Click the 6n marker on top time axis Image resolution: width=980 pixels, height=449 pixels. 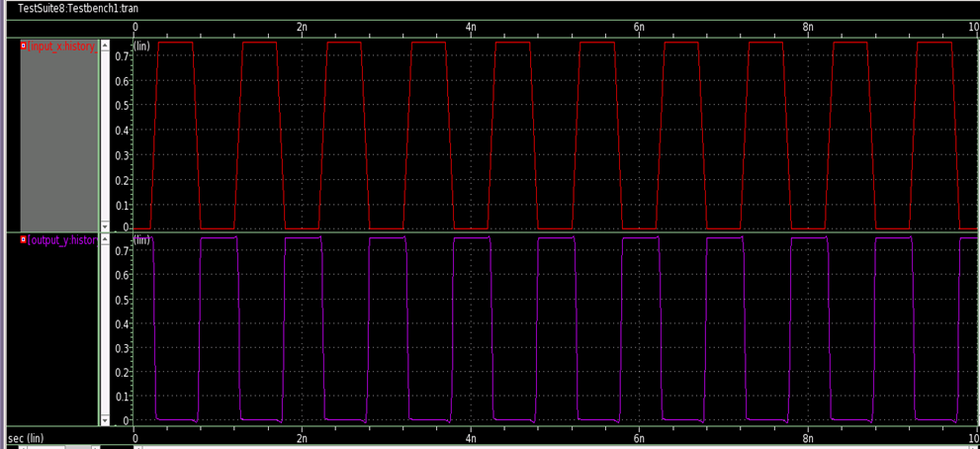click(639, 27)
